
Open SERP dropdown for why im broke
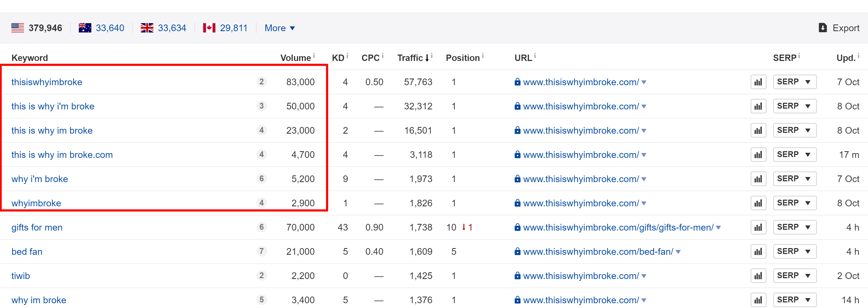(794, 300)
